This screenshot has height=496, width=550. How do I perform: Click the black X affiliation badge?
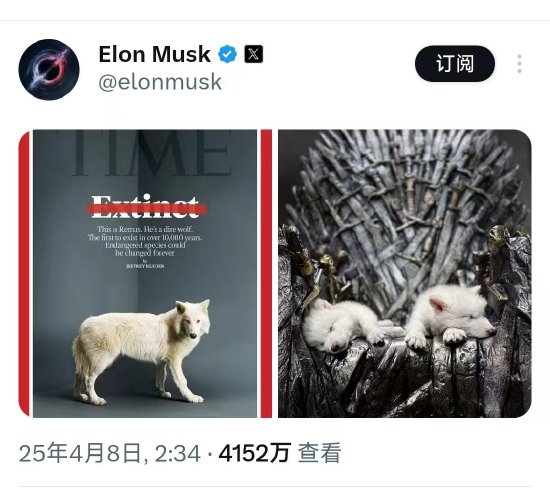[x=253, y=54]
